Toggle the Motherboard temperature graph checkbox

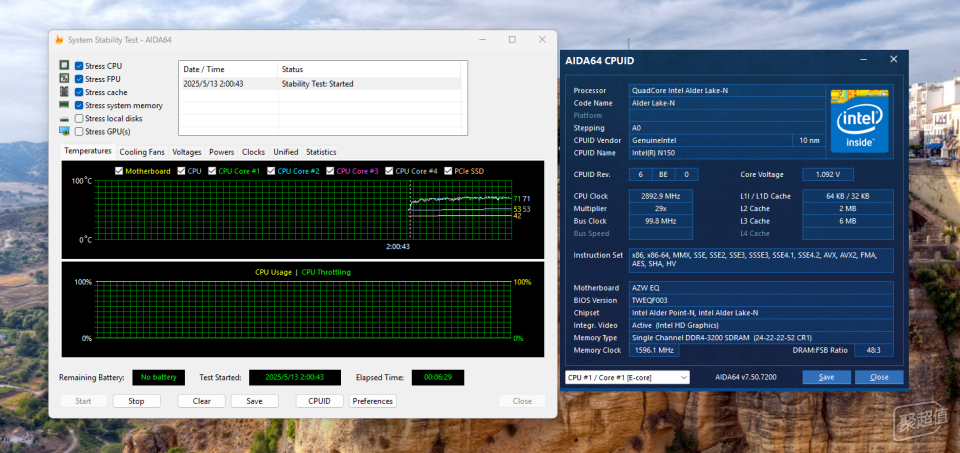click(119, 171)
